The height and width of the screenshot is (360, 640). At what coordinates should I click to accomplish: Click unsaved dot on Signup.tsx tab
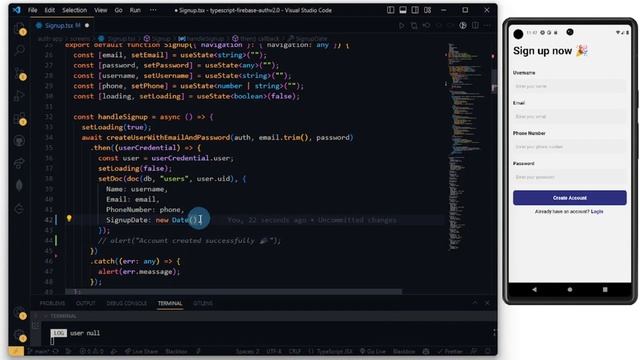pos(87,25)
